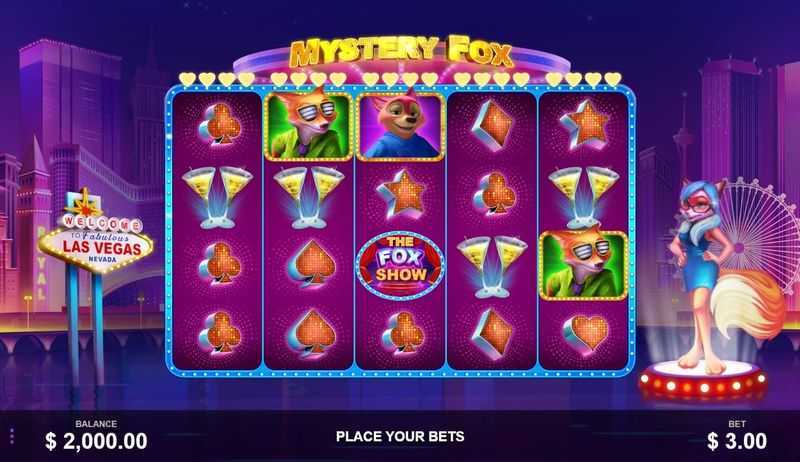This screenshot has width=800, height=462.
Task: Click the sunglasses fox symbol on the second reel
Action: coord(308,125)
